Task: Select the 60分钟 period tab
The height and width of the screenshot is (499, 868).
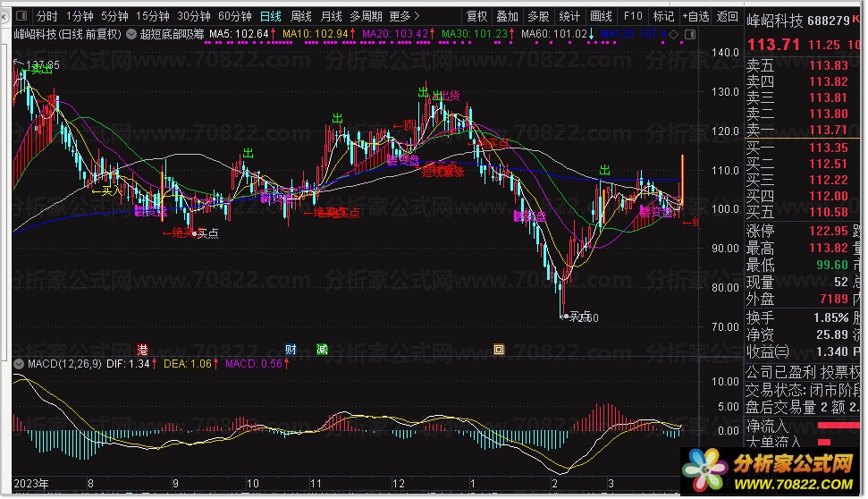Action: pos(235,17)
